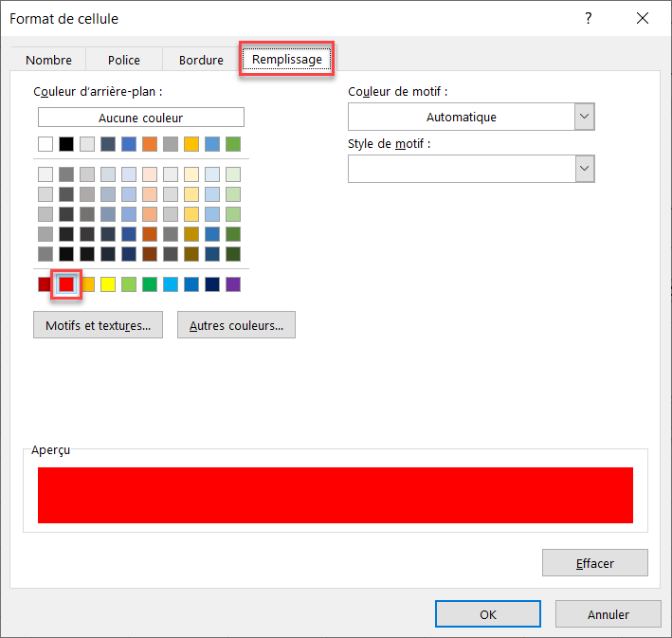Choose the gold swatch in top theme row

tap(191, 144)
